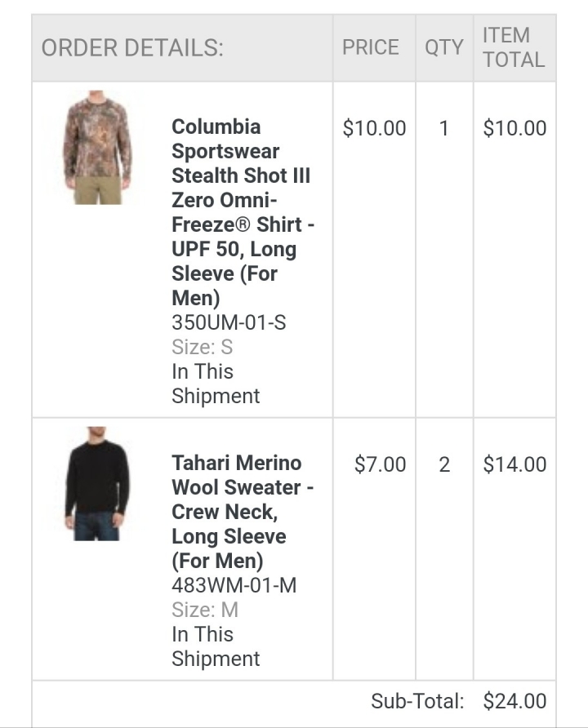The image size is (588, 728).
Task: Click the Size: S label
Action: (x=202, y=347)
